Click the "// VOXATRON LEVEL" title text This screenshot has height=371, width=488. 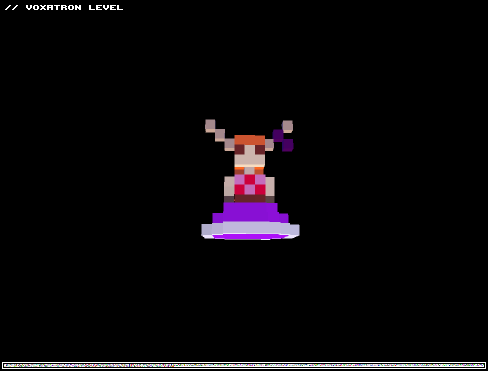pyautogui.click(x=64, y=7)
